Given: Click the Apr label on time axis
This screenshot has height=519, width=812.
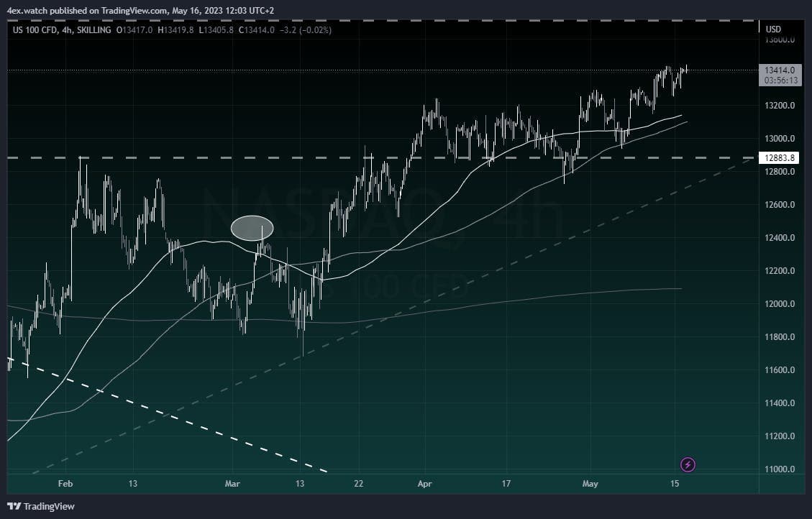Looking at the screenshot, I should 424,484.
